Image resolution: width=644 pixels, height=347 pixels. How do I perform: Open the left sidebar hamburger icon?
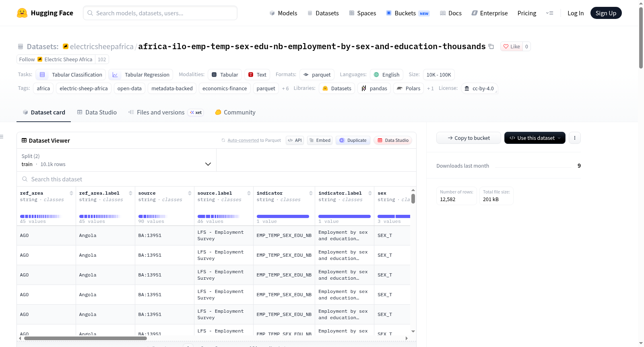click(2, 137)
